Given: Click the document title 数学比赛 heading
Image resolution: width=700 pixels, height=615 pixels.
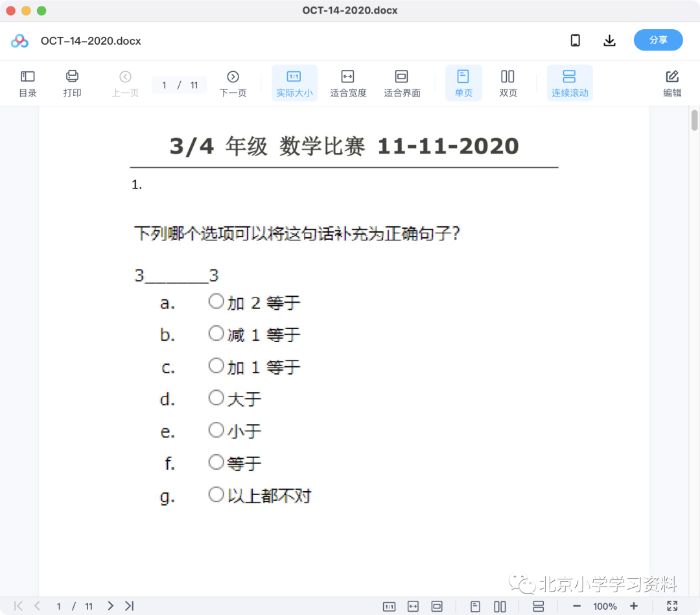Looking at the screenshot, I should pyautogui.click(x=322, y=146).
